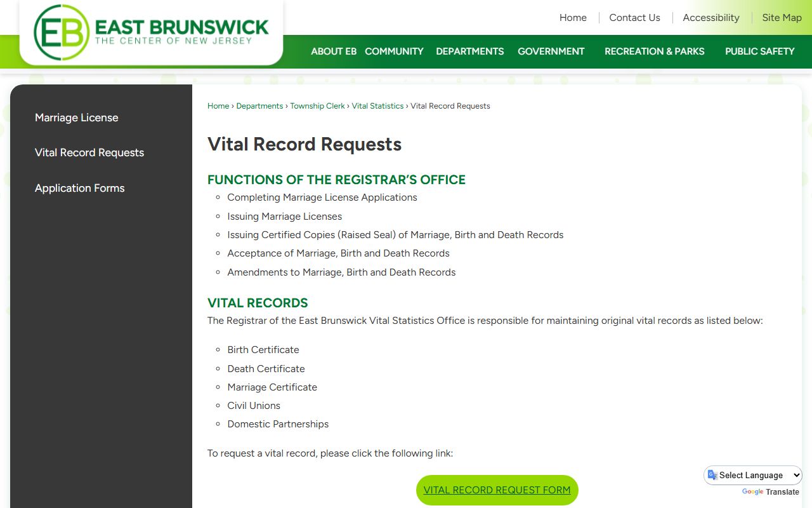
Task: Open the Contact Us link
Action: click(634, 18)
